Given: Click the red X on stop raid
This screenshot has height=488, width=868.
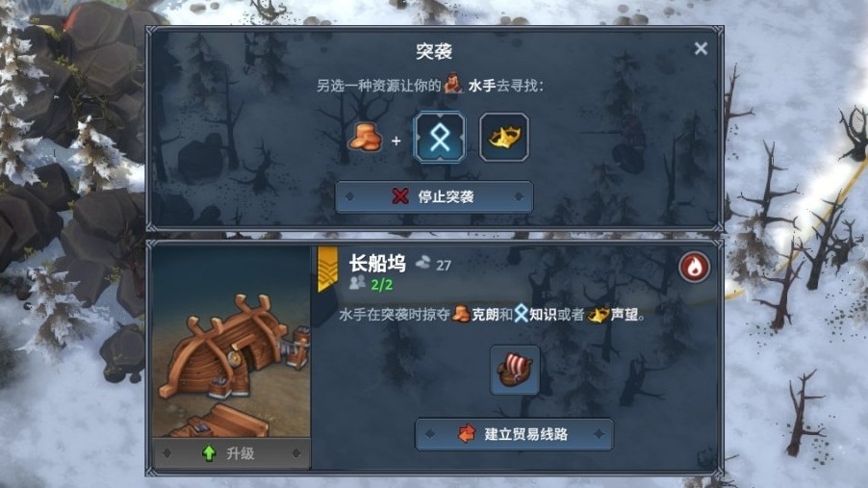Looking at the screenshot, I should click(400, 196).
